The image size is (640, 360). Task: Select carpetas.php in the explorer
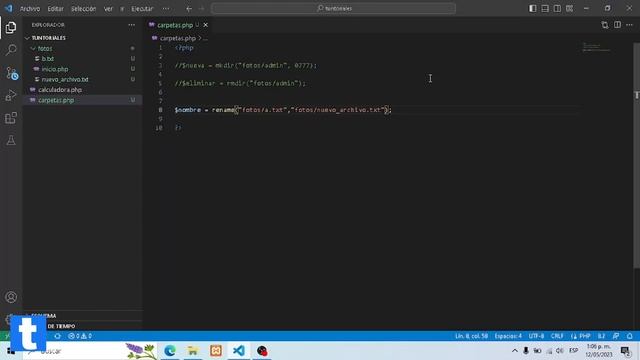pyautogui.click(x=56, y=100)
